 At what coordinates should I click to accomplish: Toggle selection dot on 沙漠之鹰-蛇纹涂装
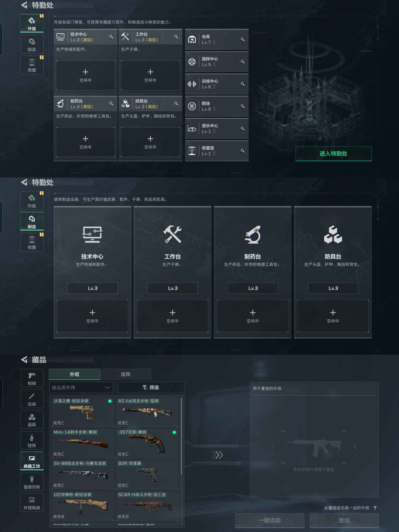(x=110, y=401)
